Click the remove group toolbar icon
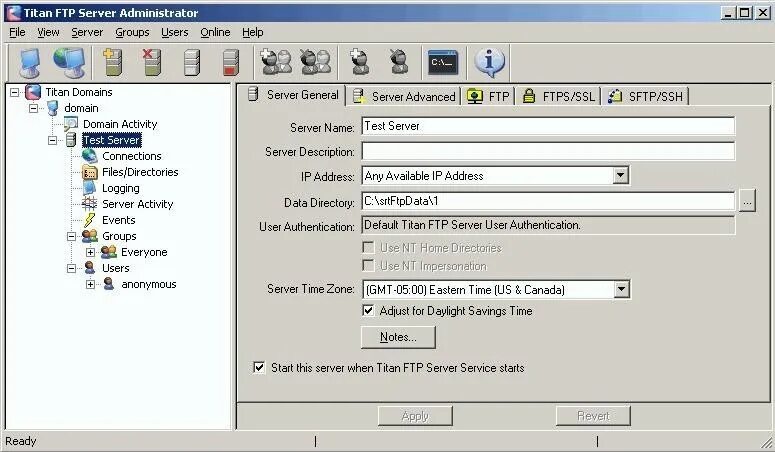Viewport: 775px width, 452px height. 315,62
